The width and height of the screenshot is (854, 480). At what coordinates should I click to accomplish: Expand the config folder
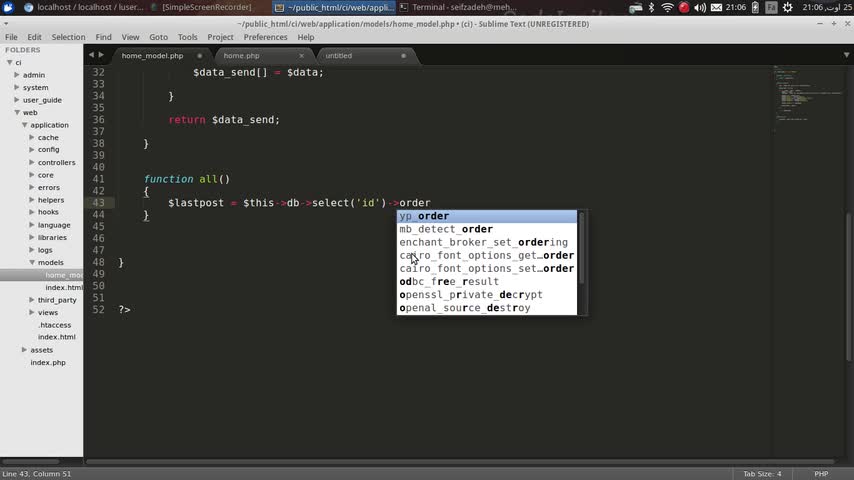point(32,149)
